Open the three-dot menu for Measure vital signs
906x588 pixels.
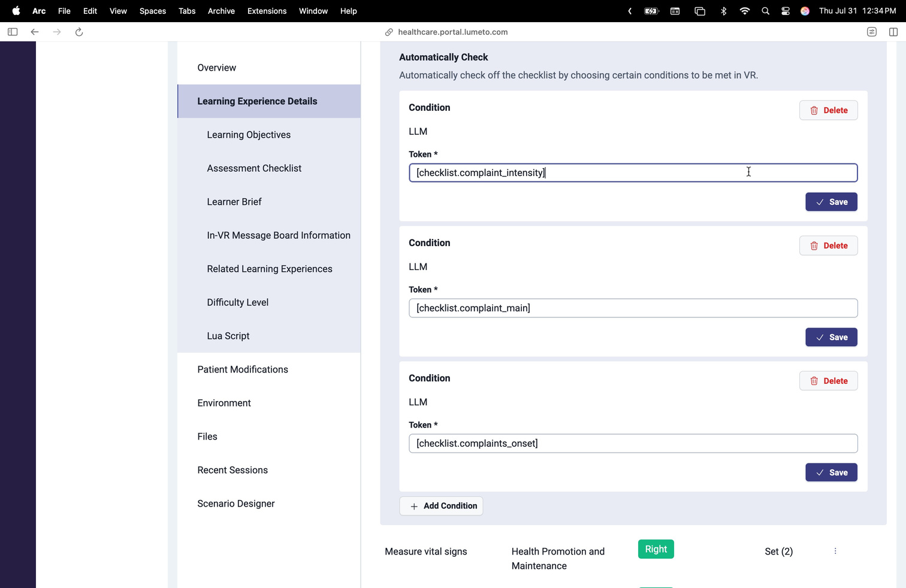[x=835, y=551]
